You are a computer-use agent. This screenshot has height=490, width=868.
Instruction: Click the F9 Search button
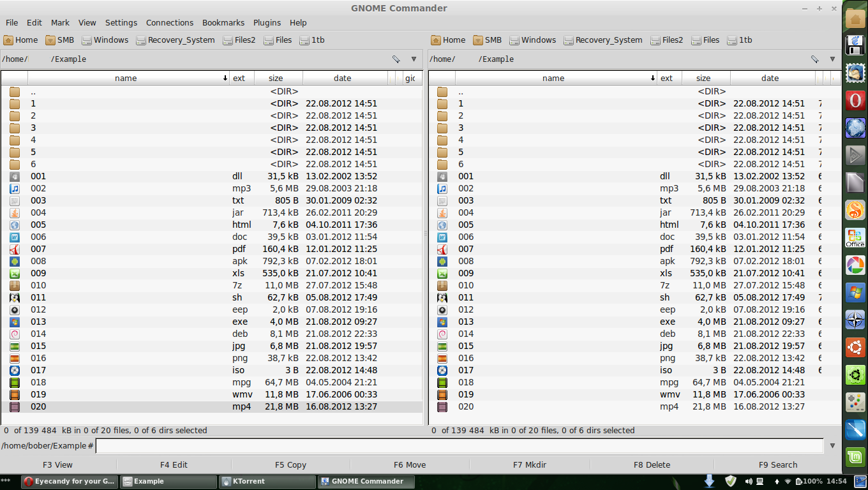[x=778, y=464]
